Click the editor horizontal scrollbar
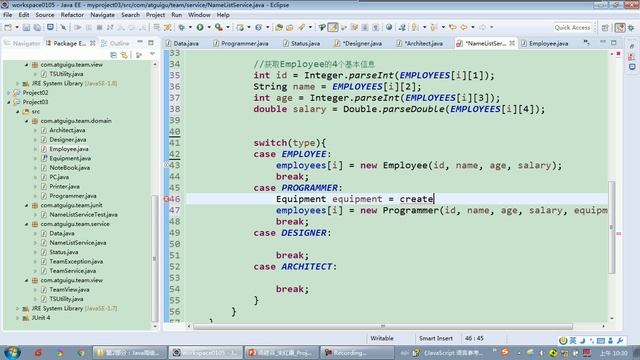 click(382, 326)
